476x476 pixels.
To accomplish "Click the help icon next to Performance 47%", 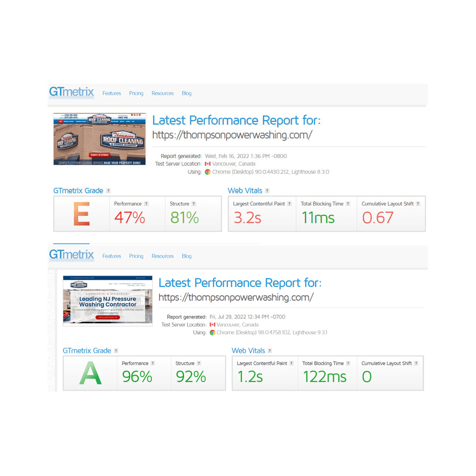I will (x=146, y=204).
